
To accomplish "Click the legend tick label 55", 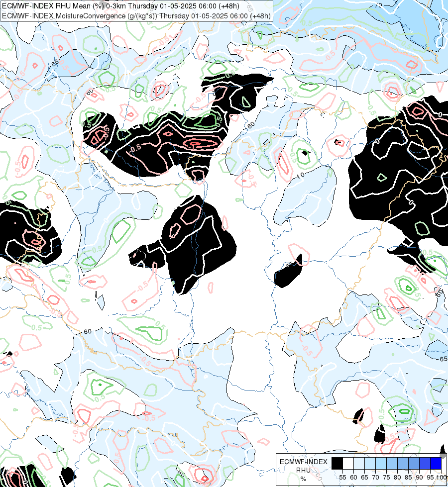I will [x=342, y=478].
